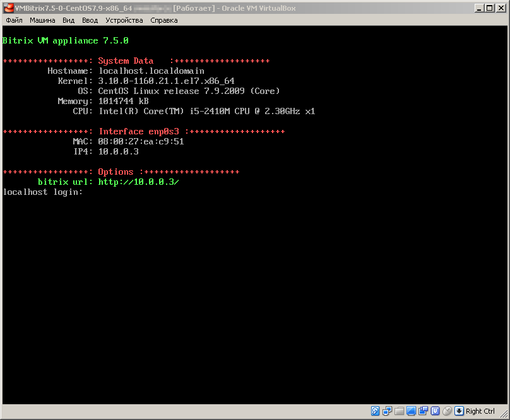Click the network adapters status icon
This screenshot has width=510, height=420.
pyautogui.click(x=387, y=411)
